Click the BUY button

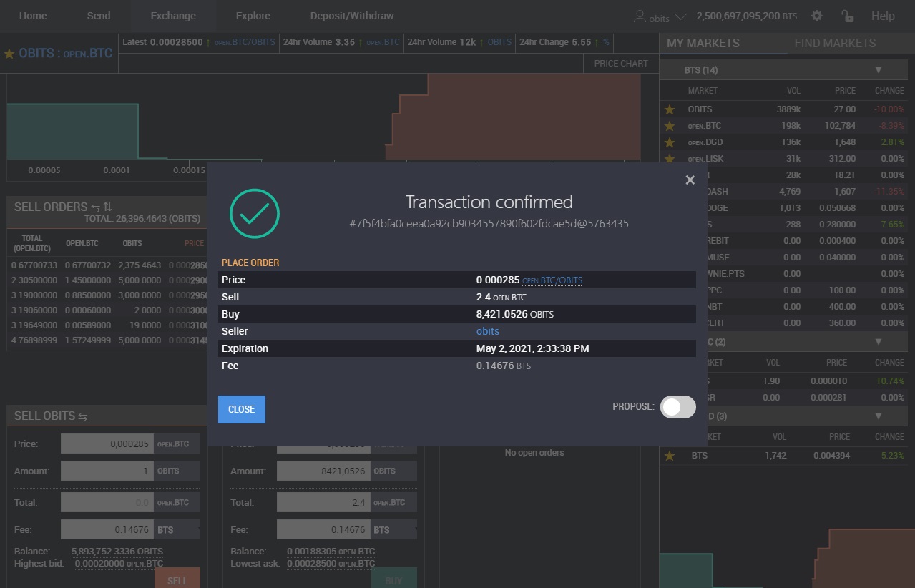pos(393,579)
